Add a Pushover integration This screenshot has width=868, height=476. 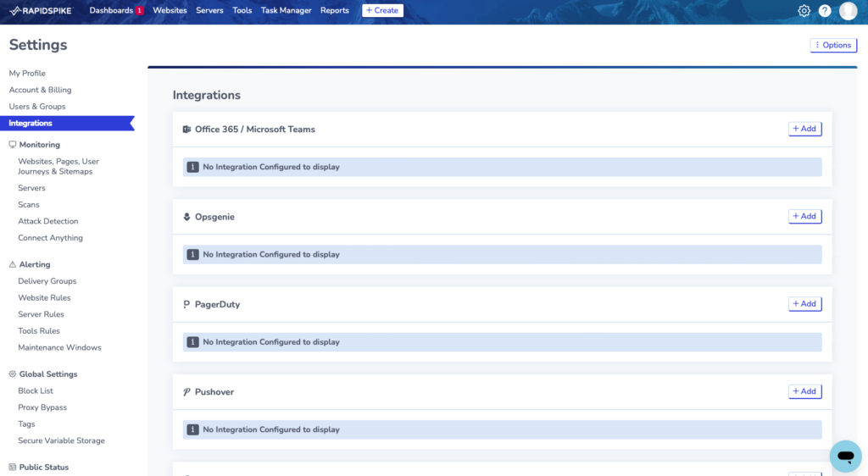coord(805,391)
